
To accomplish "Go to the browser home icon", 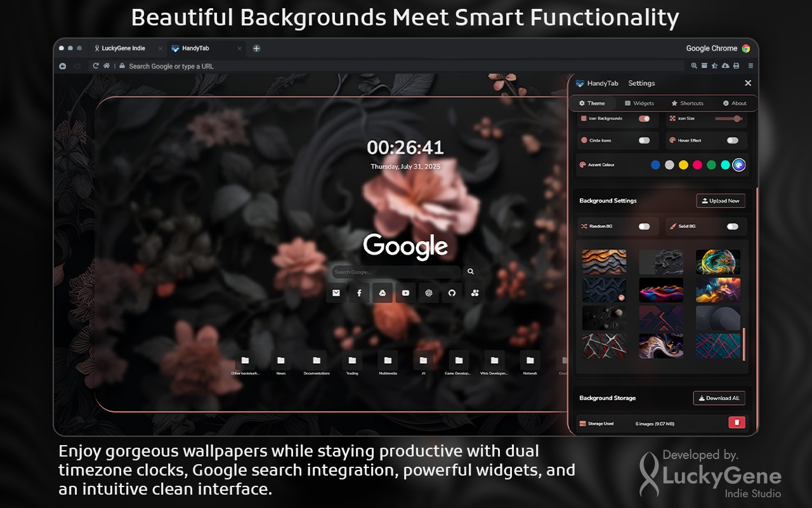I will 107,66.
